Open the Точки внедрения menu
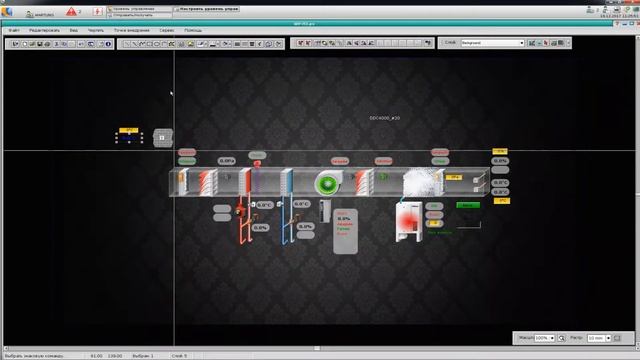 (131, 30)
